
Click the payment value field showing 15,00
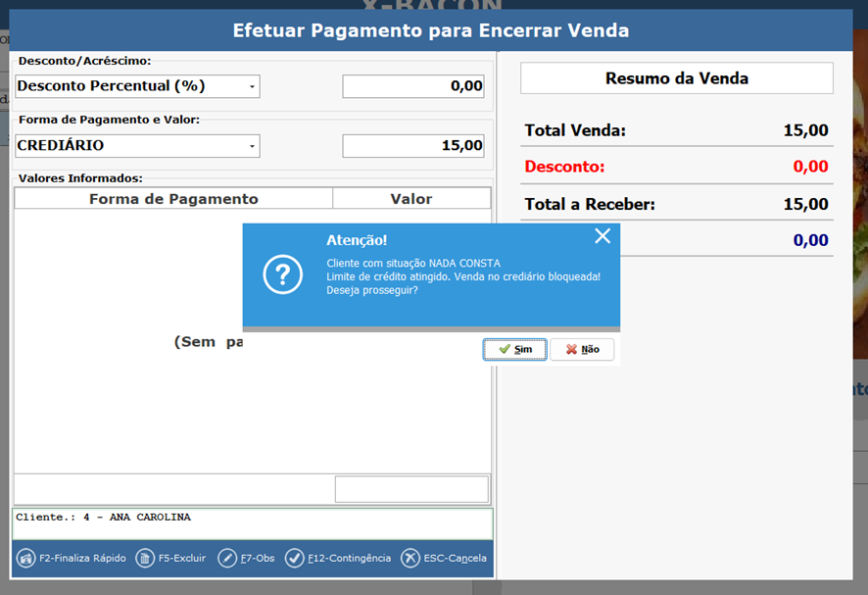coord(412,146)
